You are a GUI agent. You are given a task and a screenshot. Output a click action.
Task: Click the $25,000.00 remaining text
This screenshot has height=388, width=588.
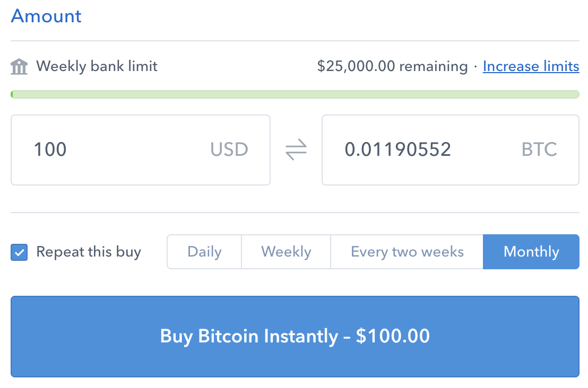(x=392, y=66)
